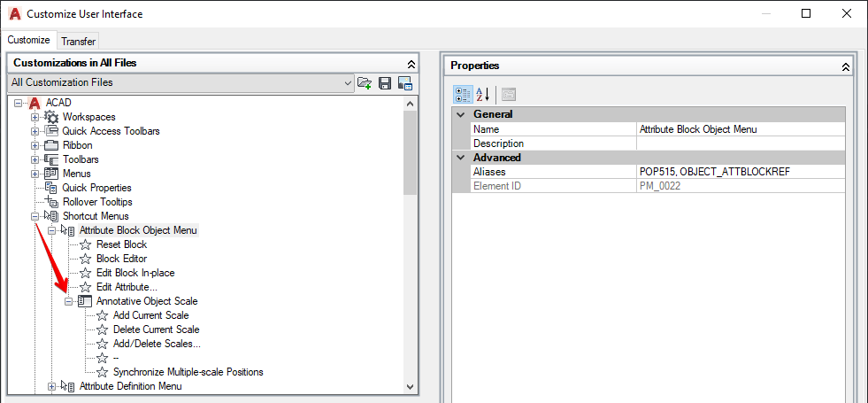
Task: Collapse the Attribute Block Object Menu node
Action: tap(52, 230)
